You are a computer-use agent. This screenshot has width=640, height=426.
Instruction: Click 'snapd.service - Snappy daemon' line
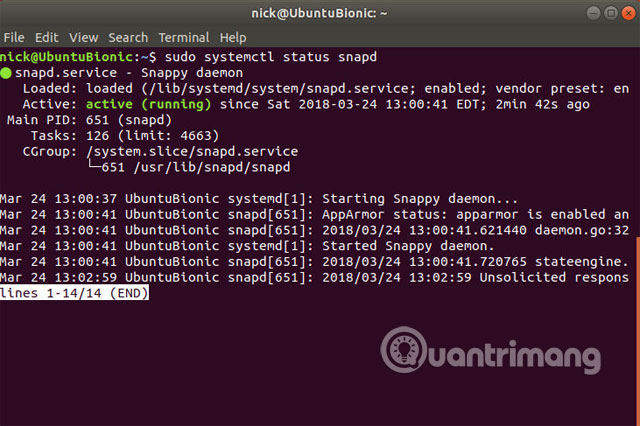tap(129, 73)
